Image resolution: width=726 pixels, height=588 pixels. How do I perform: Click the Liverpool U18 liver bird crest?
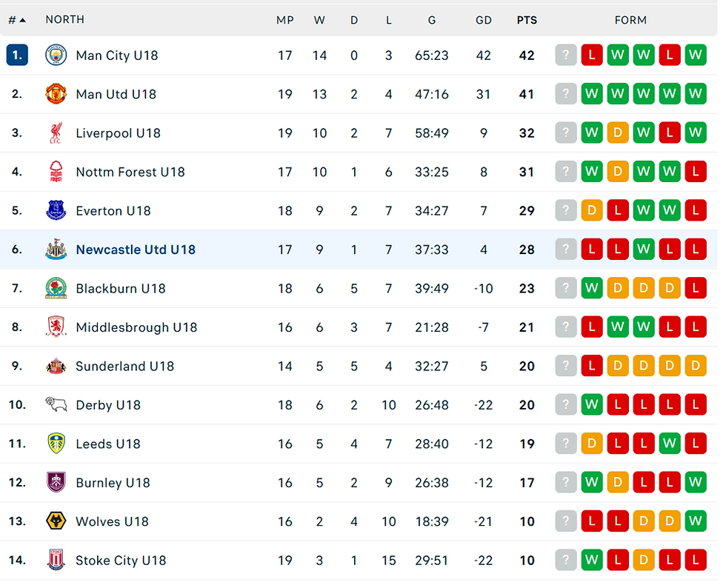[57, 133]
